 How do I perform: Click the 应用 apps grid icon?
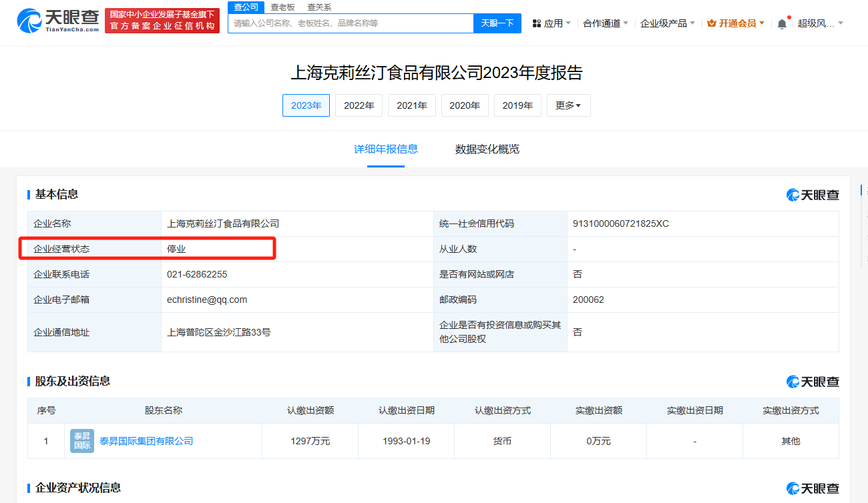pyautogui.click(x=537, y=23)
